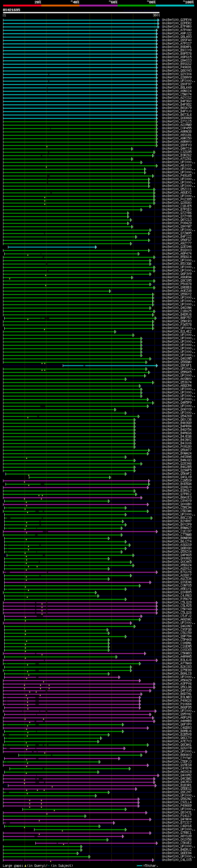The height and width of the screenshot is (868, 197).
Task: Select the UniRef100_A7P0A0 label
Action: pyautogui.click(x=177, y=30)
